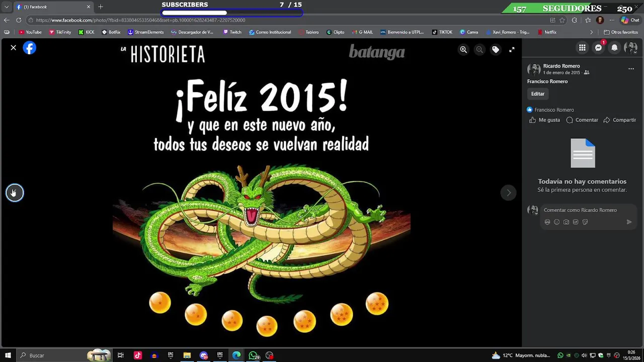Open the YouTube bookmark

tap(30, 32)
